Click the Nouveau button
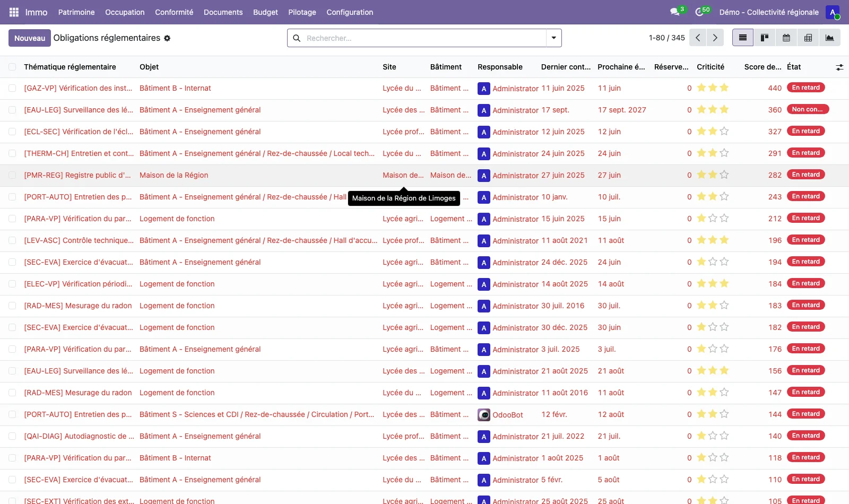 (30, 38)
